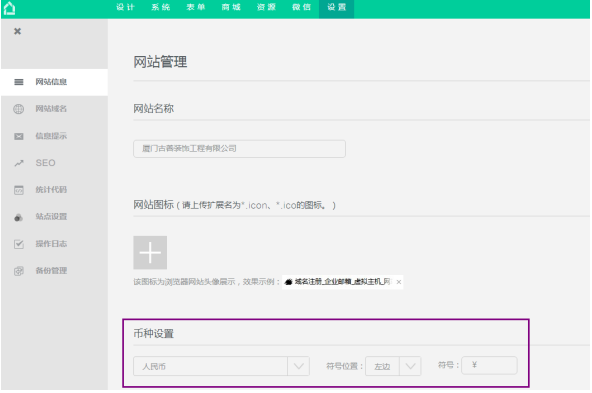Click the home logo icon
592x393 pixels.
(x=9, y=8)
